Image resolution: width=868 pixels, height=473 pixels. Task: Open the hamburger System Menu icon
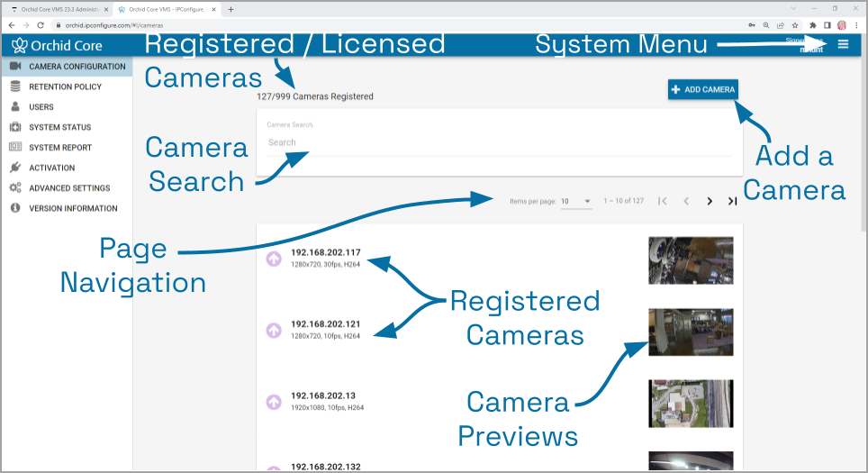click(843, 44)
